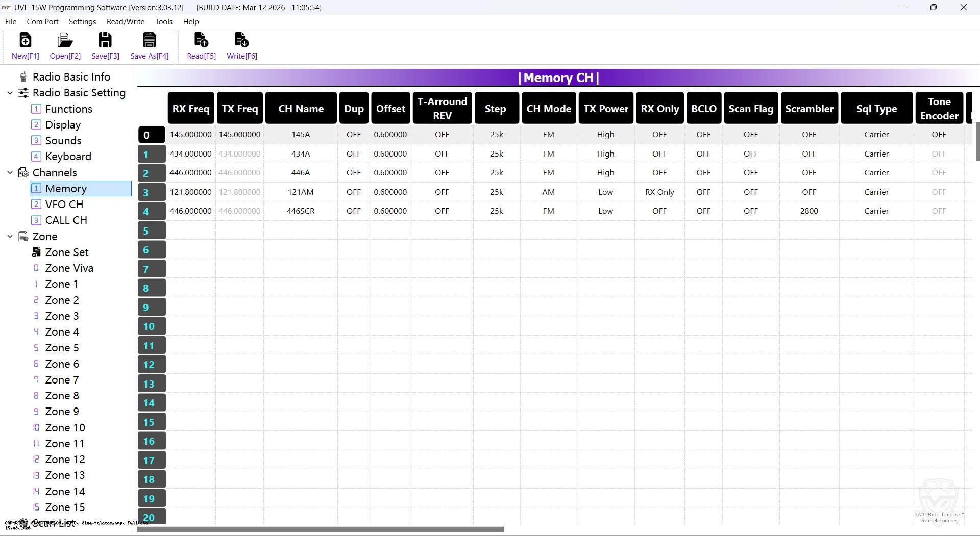
Task: Click the CH Name column header
Action: tap(301, 109)
